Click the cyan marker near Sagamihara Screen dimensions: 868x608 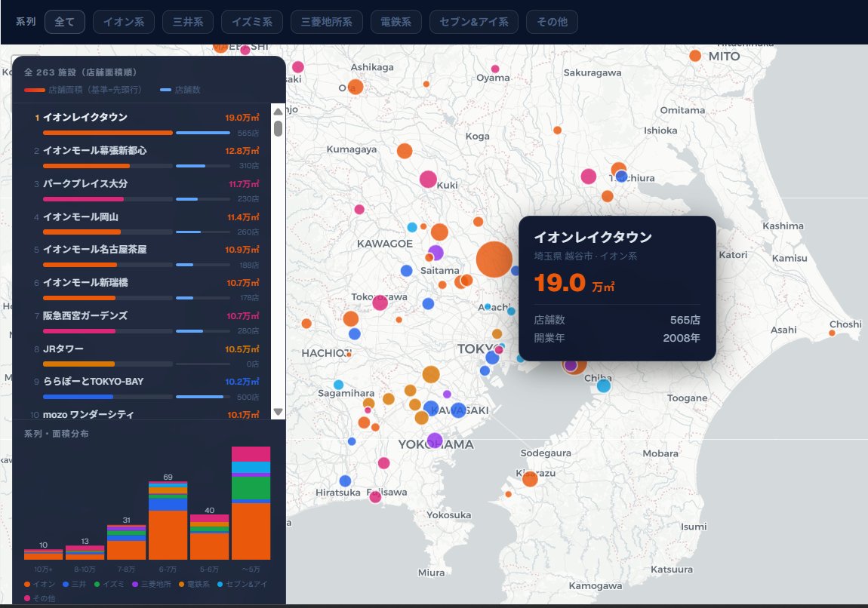click(338, 385)
